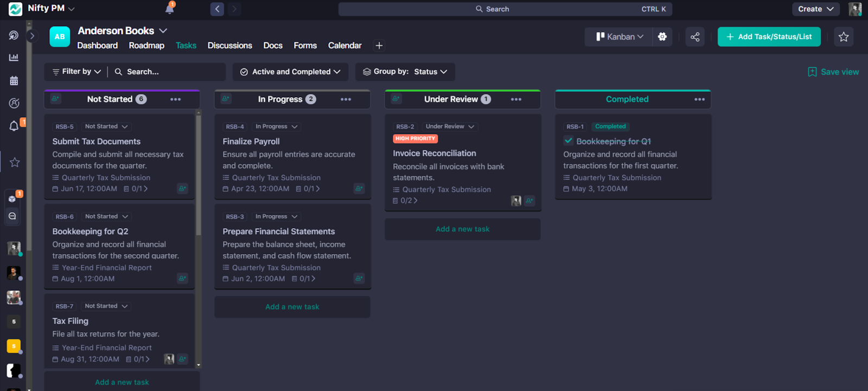This screenshot has height=391, width=868.
Task: Assign member to In Progress column header
Action: [226, 99]
